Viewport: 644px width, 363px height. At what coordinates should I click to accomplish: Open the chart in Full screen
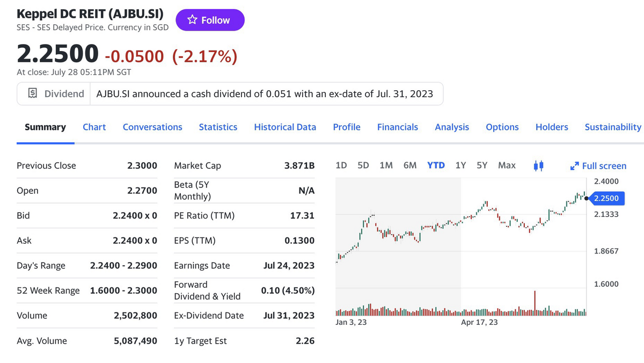[598, 166]
